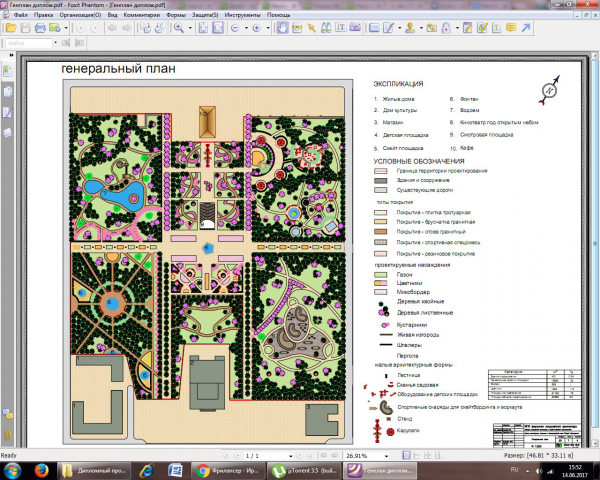Screen dimensions: 600x480
Task: Click the Fit Page icon
Action: (x=203, y=28)
